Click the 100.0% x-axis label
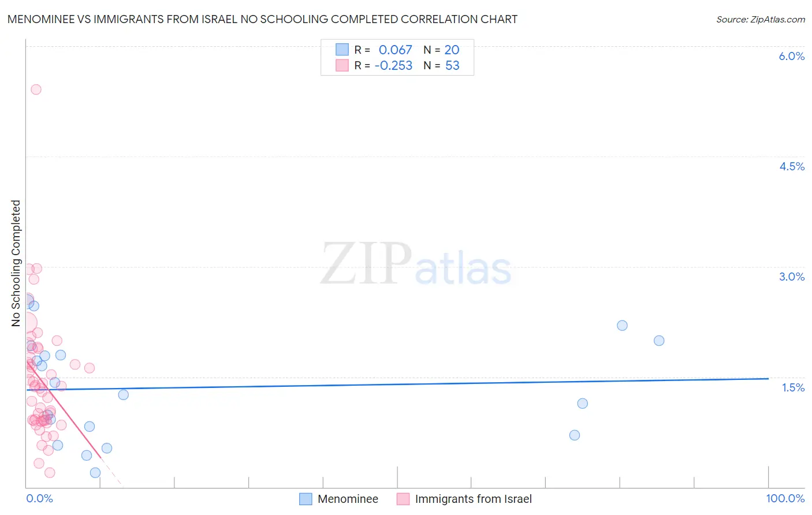The image size is (812, 515). [x=785, y=498]
